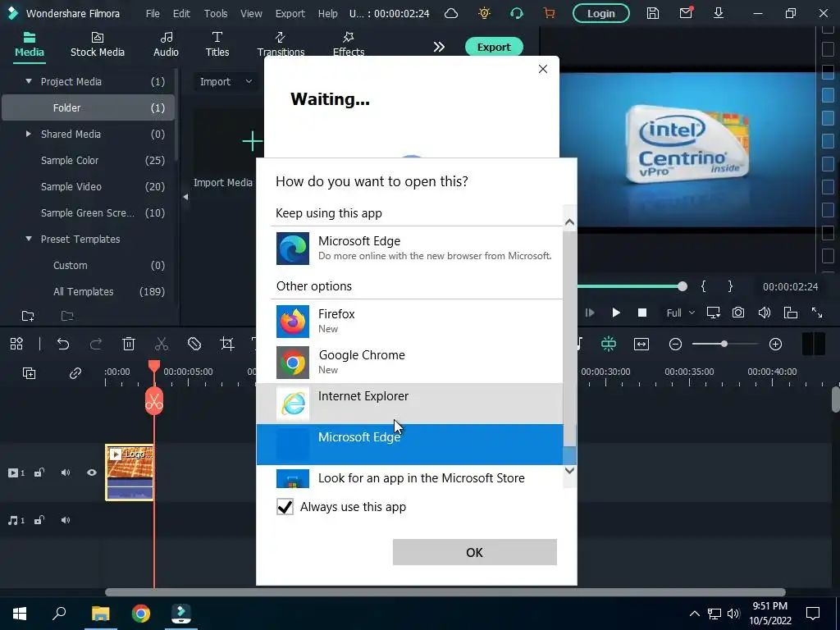Click the add track icon
The height and width of the screenshot is (630, 840).
point(29,373)
